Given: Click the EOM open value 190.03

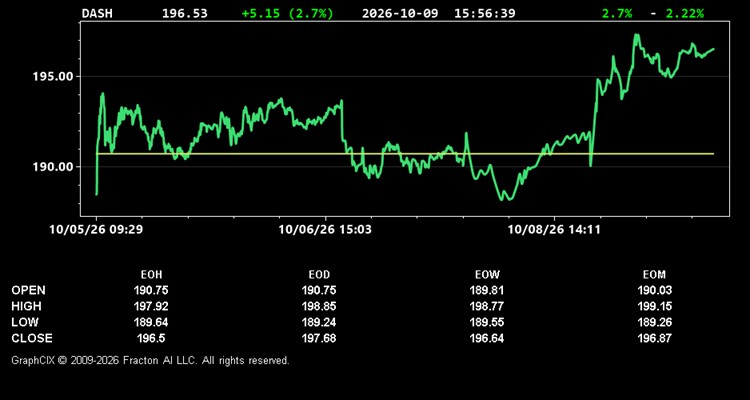Looking at the screenshot, I should pyautogui.click(x=654, y=290).
